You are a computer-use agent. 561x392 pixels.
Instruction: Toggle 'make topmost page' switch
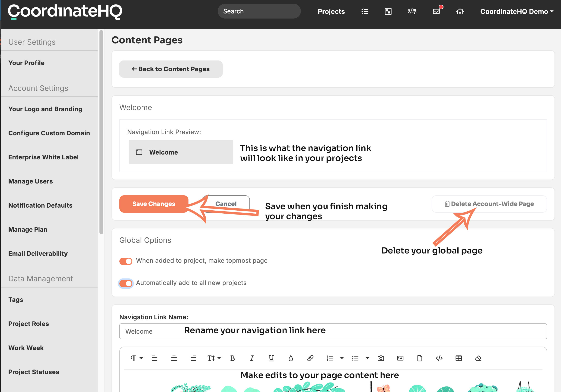coord(126,261)
